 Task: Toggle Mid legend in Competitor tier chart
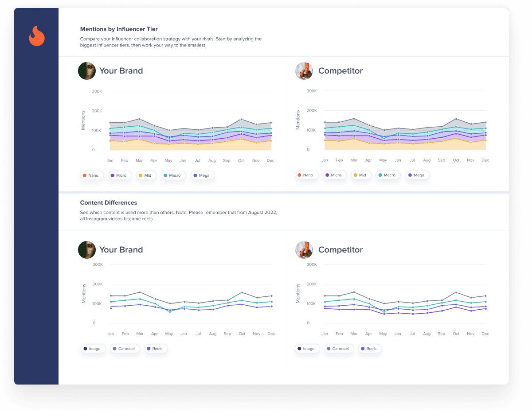point(361,175)
